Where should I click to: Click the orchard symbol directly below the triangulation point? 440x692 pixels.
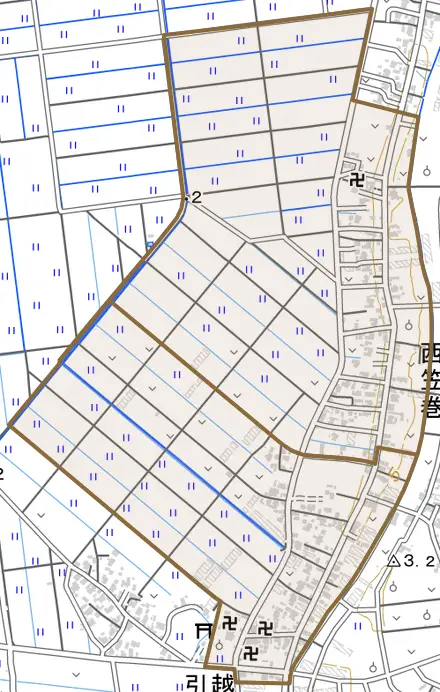(393, 587)
